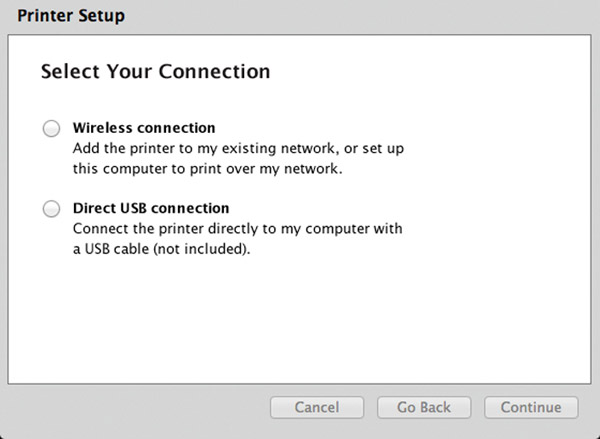Go Back to the previous setup step
Image resolution: width=600 pixels, height=439 pixels.
[x=424, y=407]
